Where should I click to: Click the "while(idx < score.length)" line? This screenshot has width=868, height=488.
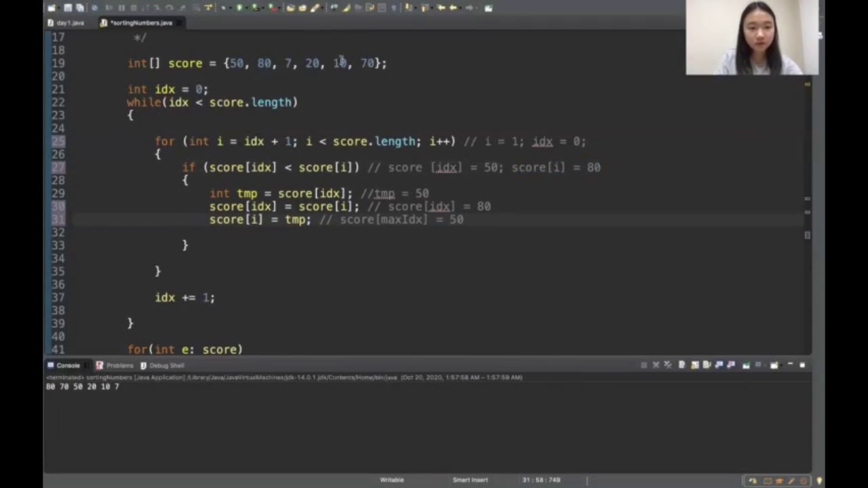tap(212, 102)
